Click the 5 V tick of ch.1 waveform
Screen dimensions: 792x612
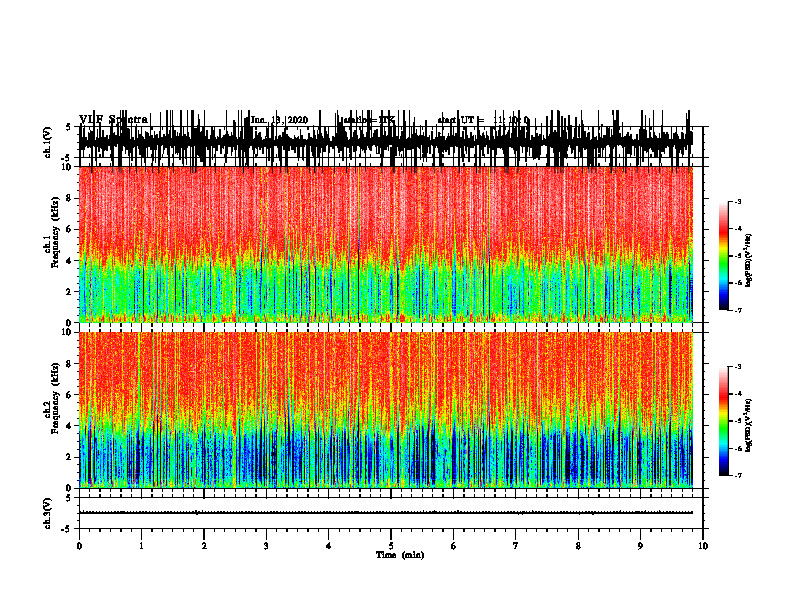click(68, 127)
